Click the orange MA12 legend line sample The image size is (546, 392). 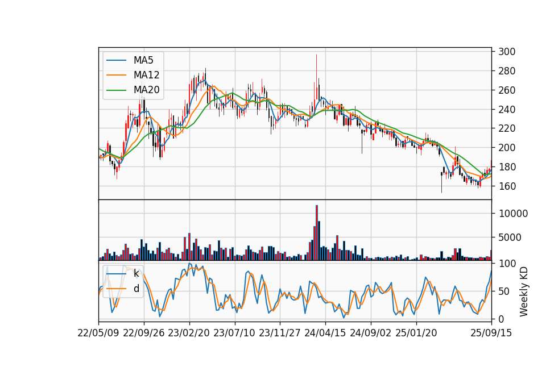click(x=116, y=75)
